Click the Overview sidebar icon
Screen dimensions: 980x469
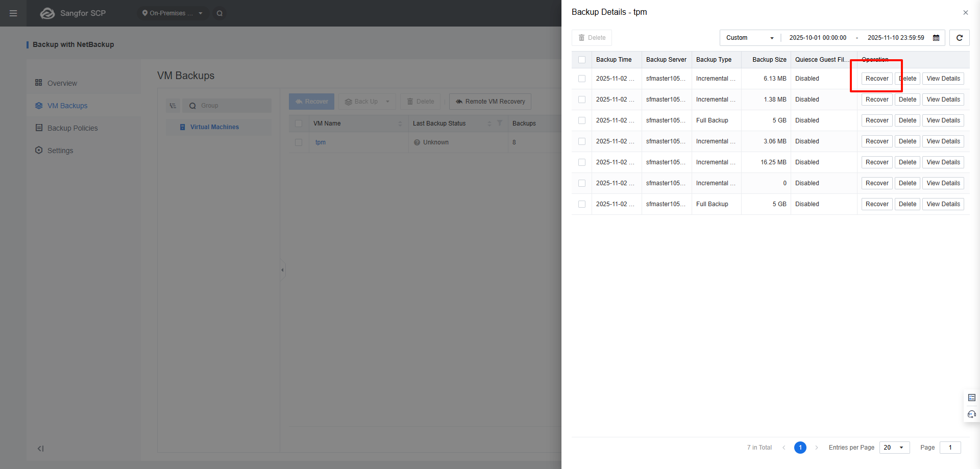click(38, 83)
